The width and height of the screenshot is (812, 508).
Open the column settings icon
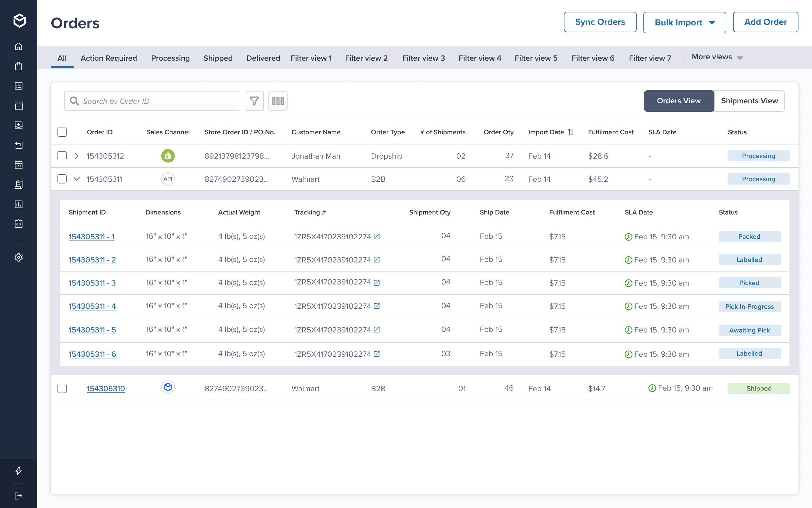point(278,101)
